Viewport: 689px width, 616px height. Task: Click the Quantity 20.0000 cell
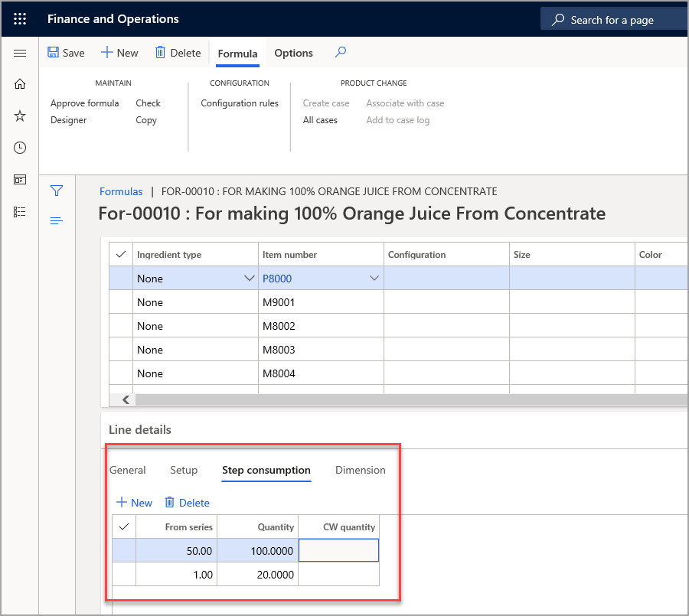click(258, 574)
